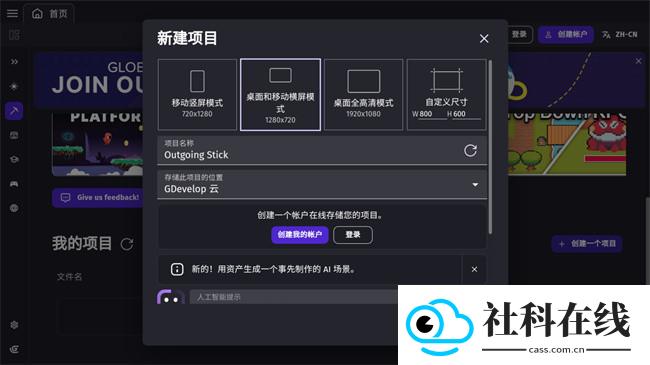Screen dimensions: 650x365
Task: Refresh the 我的项目 list
Action: click(127, 244)
